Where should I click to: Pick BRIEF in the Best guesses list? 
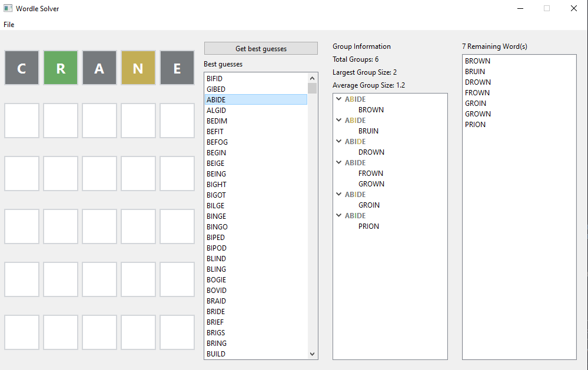[x=256, y=322]
